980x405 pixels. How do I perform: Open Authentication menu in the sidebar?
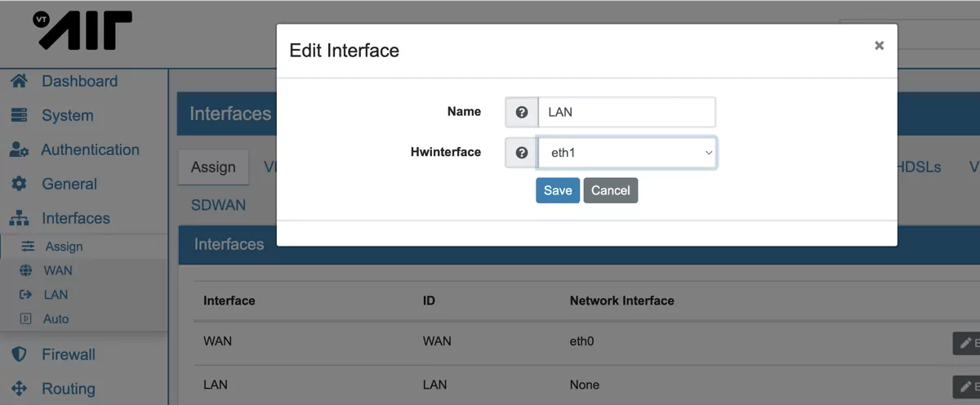pyautogui.click(x=90, y=149)
